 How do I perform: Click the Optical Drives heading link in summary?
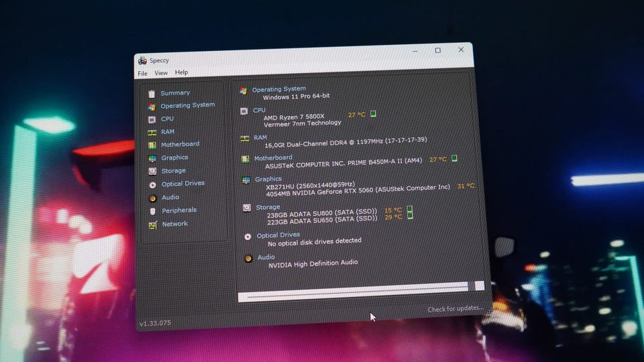pyautogui.click(x=278, y=235)
